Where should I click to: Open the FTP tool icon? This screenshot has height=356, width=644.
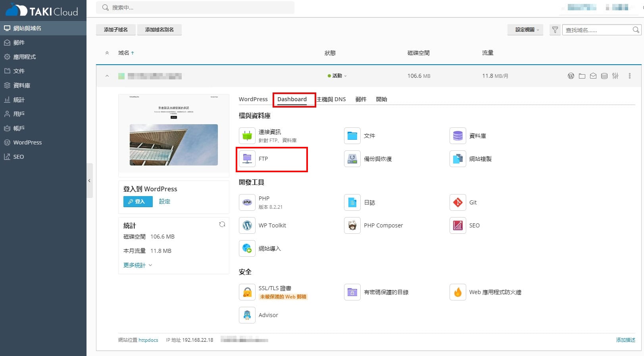[247, 159]
